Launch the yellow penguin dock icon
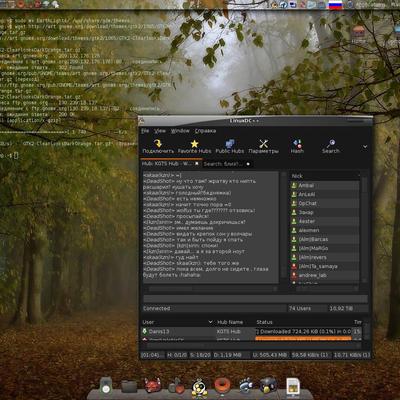The height and width of the screenshot is (400, 400). (x=199, y=388)
